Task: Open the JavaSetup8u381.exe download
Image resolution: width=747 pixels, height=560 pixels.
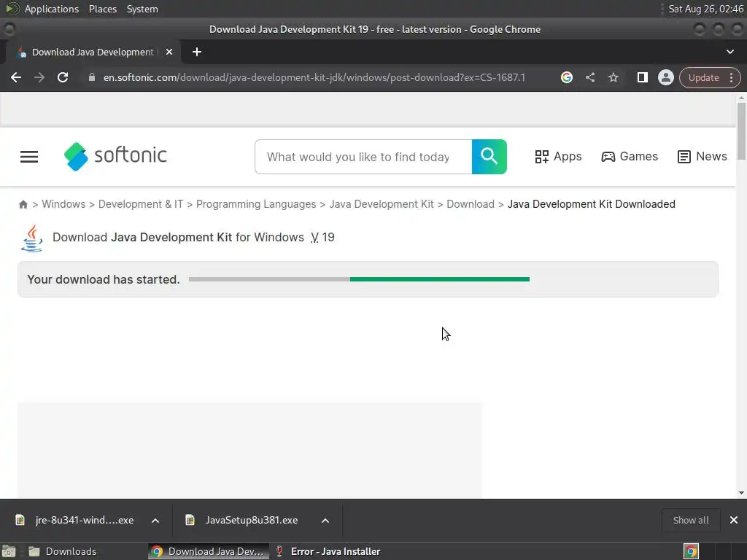Action: point(243,520)
